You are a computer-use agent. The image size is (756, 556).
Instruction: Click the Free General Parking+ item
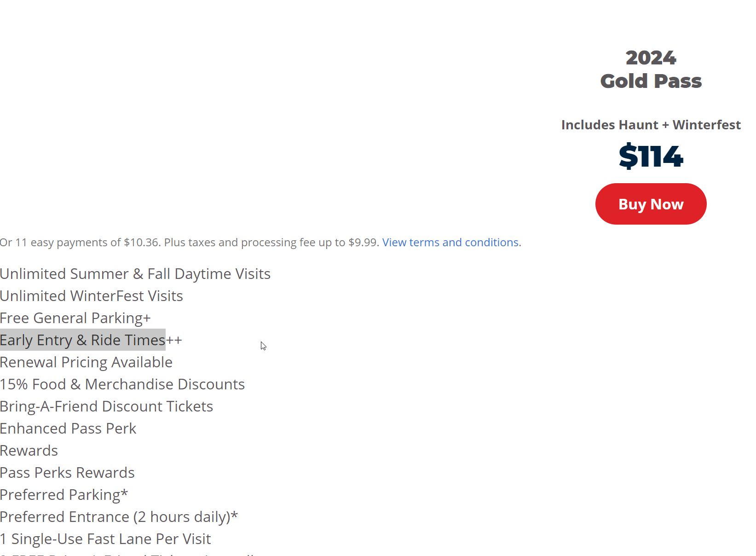(x=75, y=318)
